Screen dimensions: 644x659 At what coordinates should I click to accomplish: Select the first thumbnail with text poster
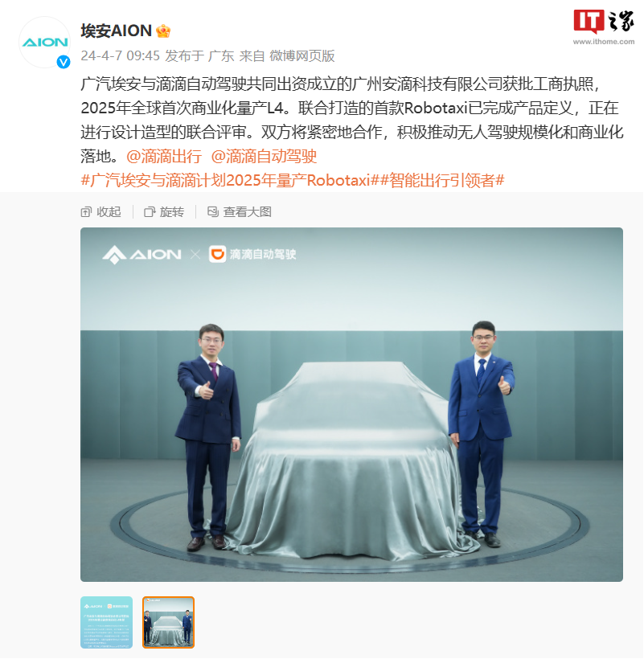pyautogui.click(x=106, y=623)
